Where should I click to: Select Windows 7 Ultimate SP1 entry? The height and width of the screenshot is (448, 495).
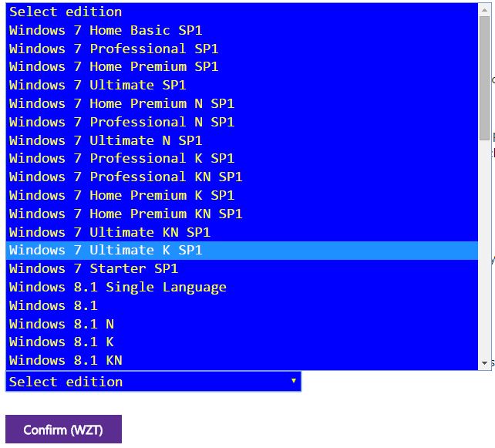tap(242, 86)
